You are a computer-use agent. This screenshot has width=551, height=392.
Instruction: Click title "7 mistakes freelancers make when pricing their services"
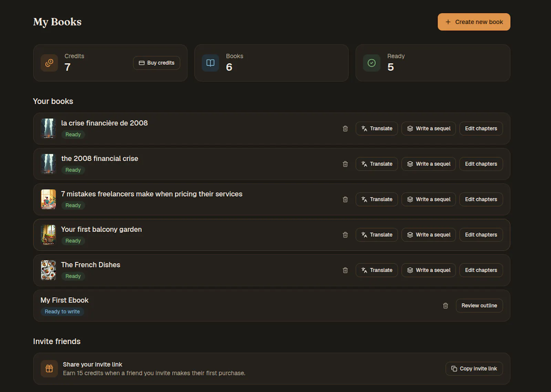(x=152, y=194)
